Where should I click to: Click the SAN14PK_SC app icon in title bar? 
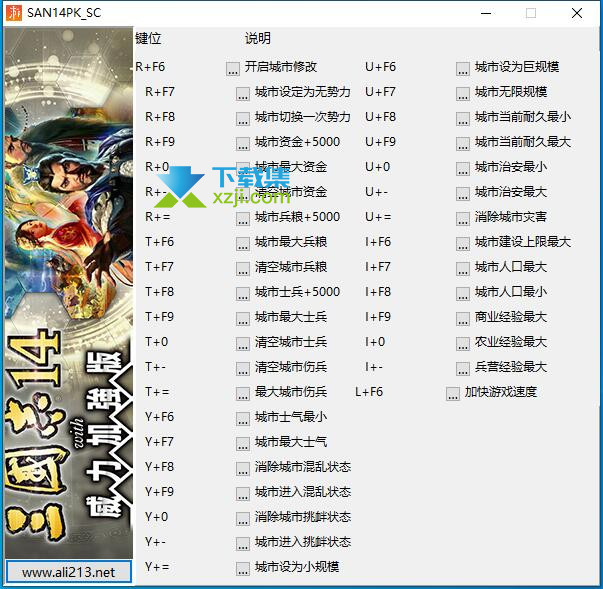click(x=14, y=13)
